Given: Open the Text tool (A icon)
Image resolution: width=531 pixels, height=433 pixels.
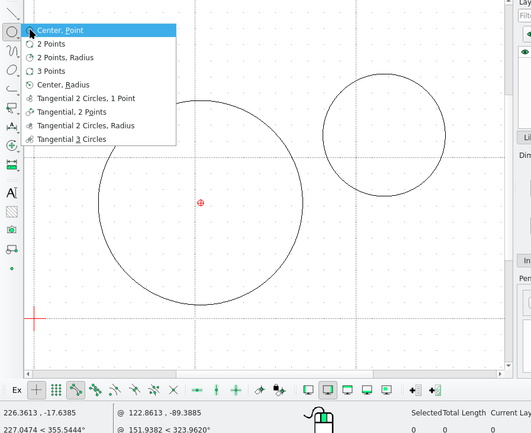Looking at the screenshot, I should click(12, 193).
